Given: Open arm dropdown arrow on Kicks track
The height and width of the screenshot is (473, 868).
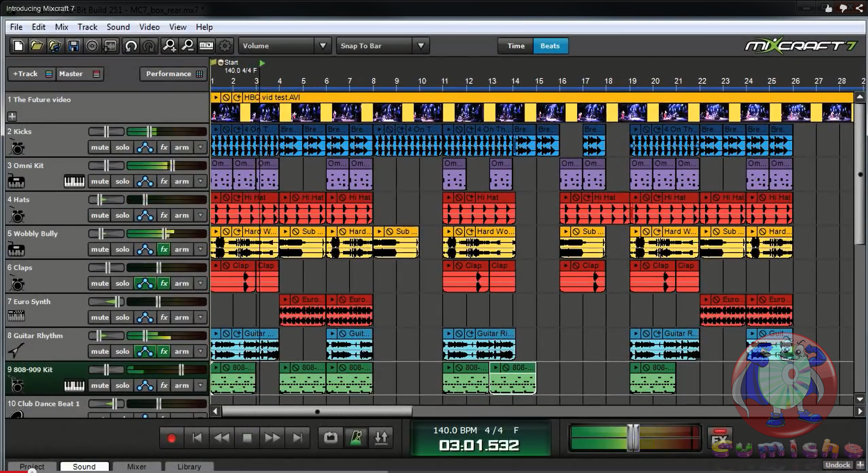Looking at the screenshot, I should point(200,148).
